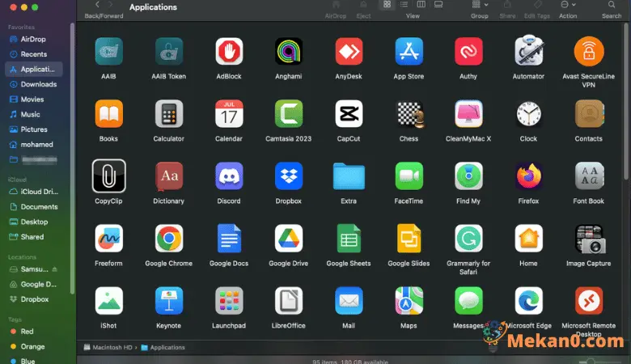Select the Automator robot icon

(528, 51)
